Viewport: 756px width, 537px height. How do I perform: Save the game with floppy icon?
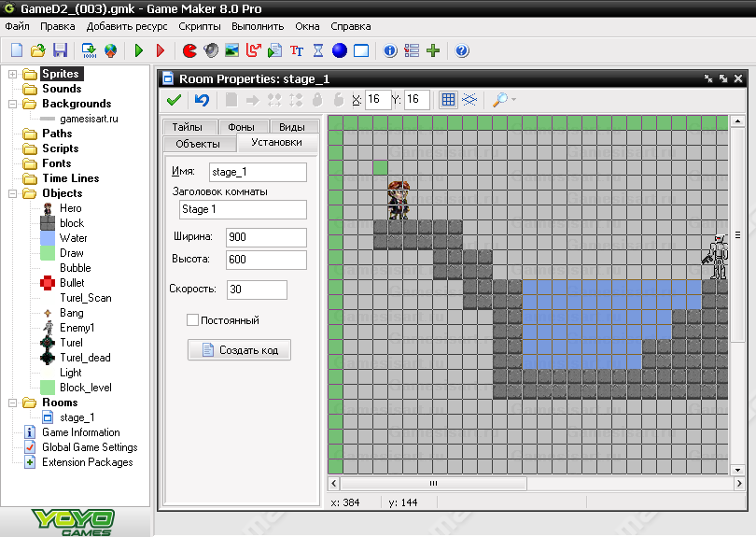[60, 50]
